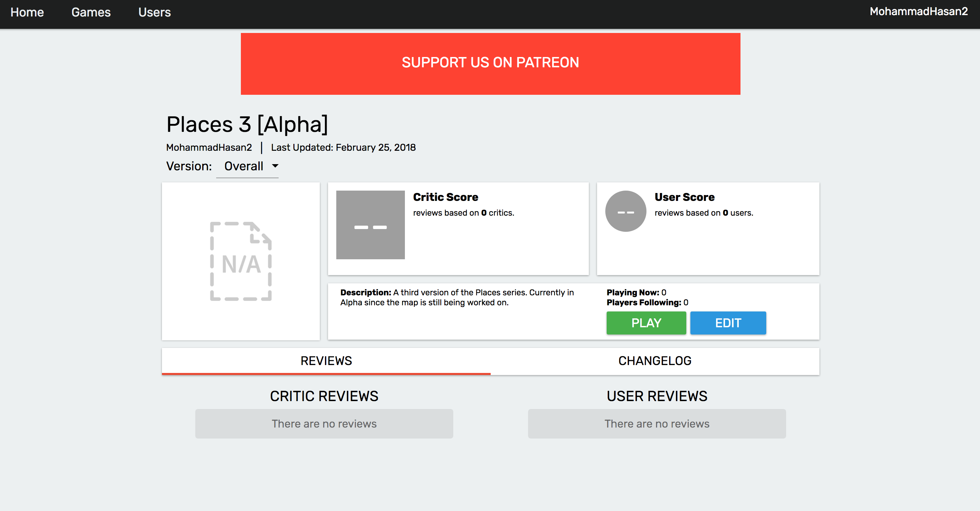Click the SUPPORT US ON PATREON banner
Screen dimensions: 980x511
[490, 62]
